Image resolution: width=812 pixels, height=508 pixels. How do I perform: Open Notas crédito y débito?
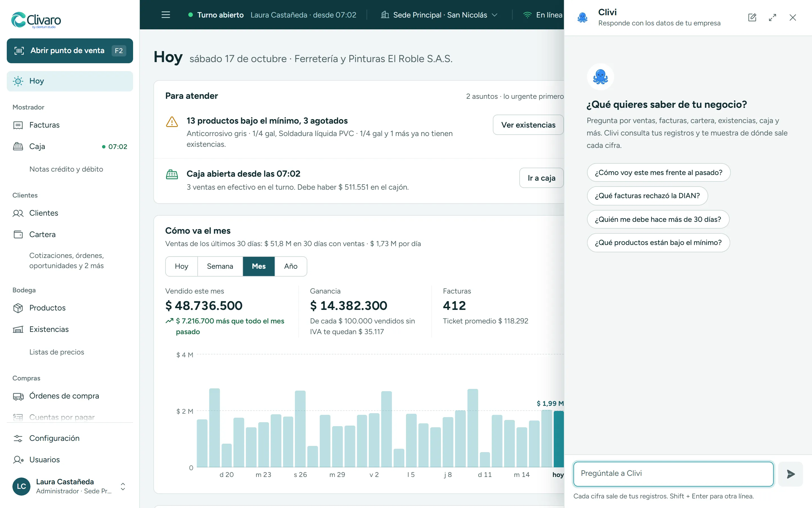click(70, 169)
